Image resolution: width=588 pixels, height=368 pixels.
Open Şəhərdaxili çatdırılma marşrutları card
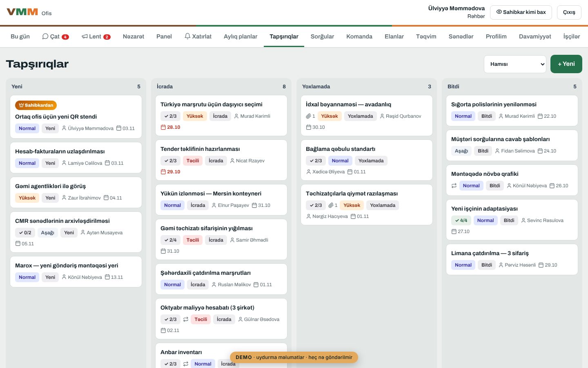[221, 279]
